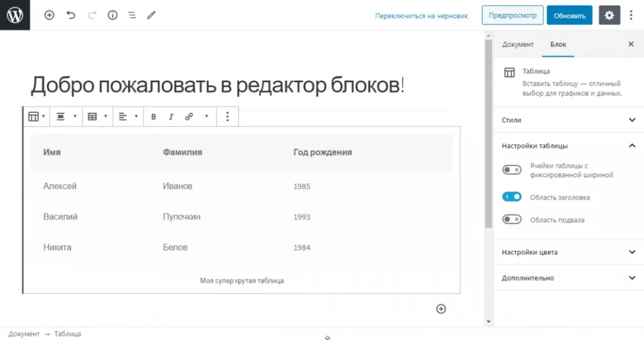This screenshot has height=340, width=644.
Task: Disable the header section switch
Action: coord(512,197)
